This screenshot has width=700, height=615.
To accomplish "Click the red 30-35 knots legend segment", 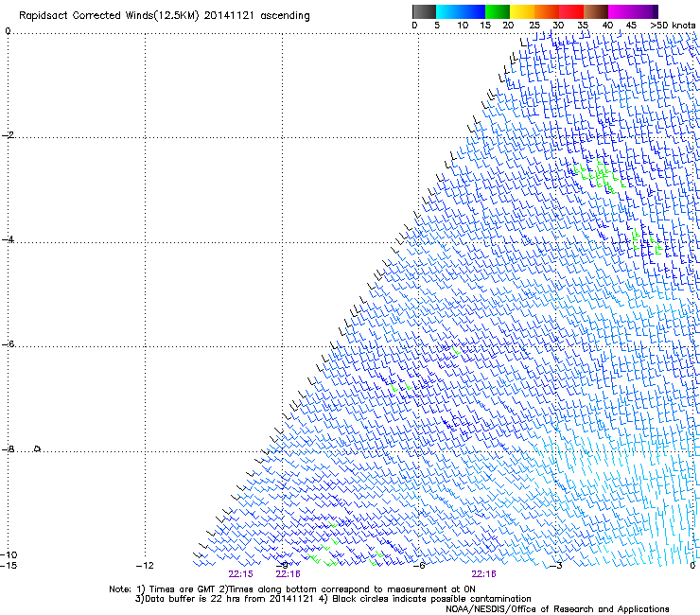I will point(571,11).
